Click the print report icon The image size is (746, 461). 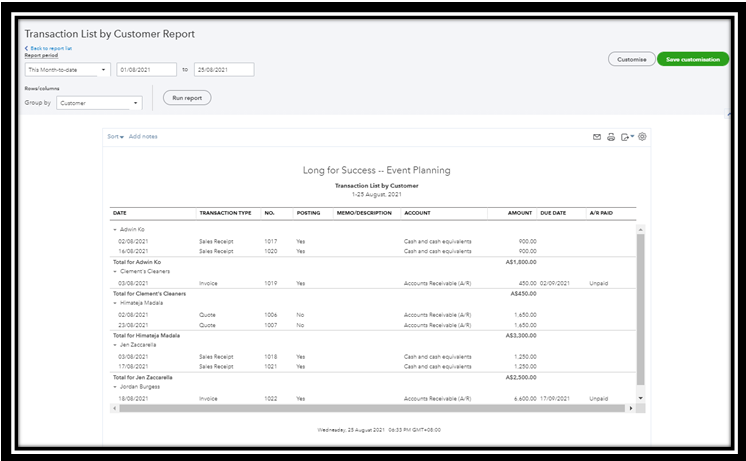(x=611, y=137)
